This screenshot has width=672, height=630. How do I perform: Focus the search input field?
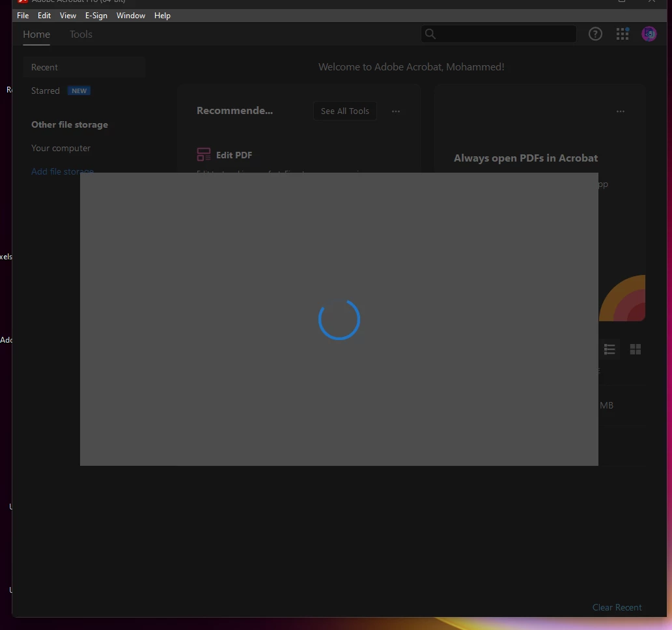coord(498,34)
